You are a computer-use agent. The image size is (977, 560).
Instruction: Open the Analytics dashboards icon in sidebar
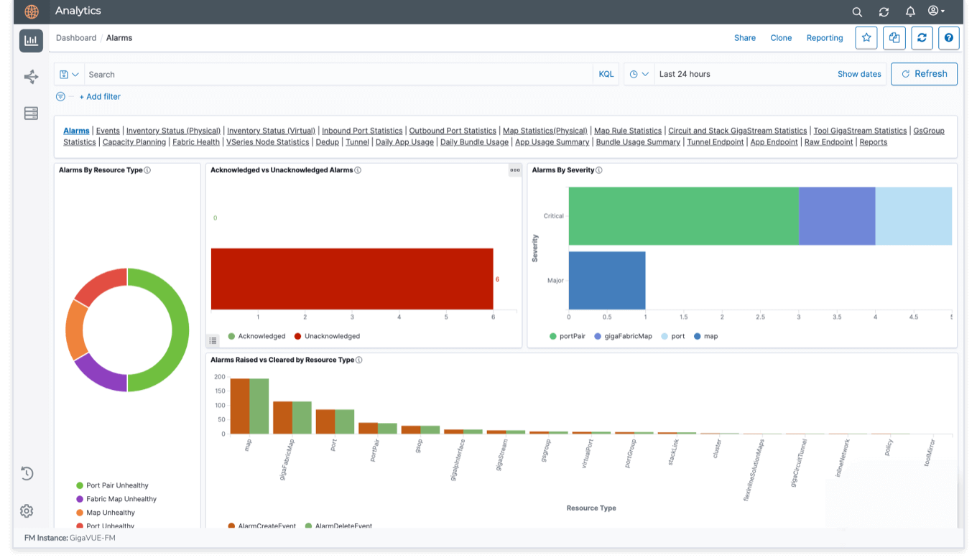coord(31,41)
